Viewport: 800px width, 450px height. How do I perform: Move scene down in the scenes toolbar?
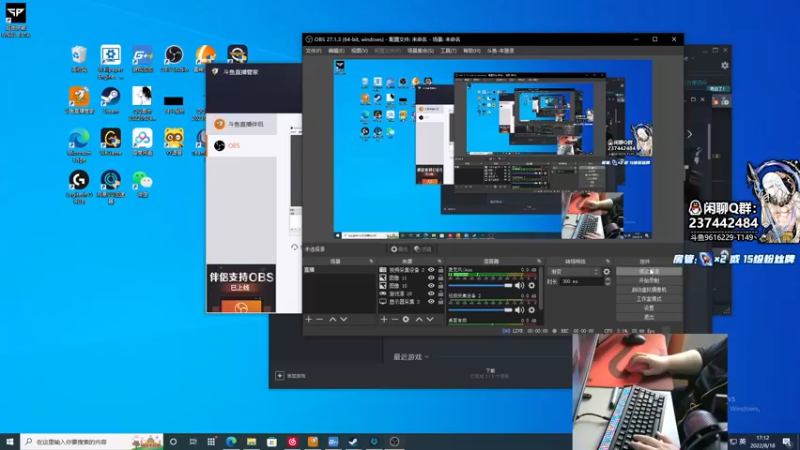344,319
